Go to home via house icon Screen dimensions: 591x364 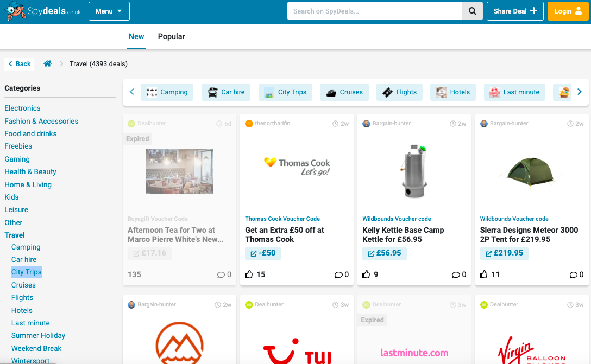(47, 63)
